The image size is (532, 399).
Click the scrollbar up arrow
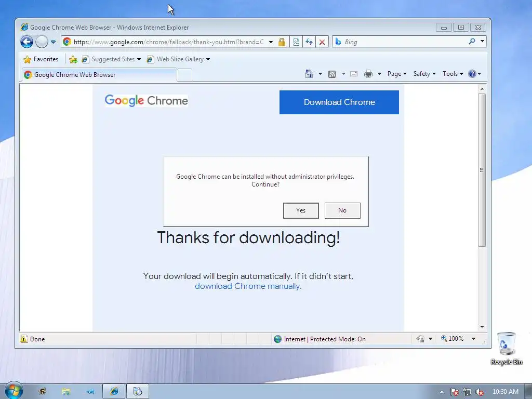click(482, 89)
